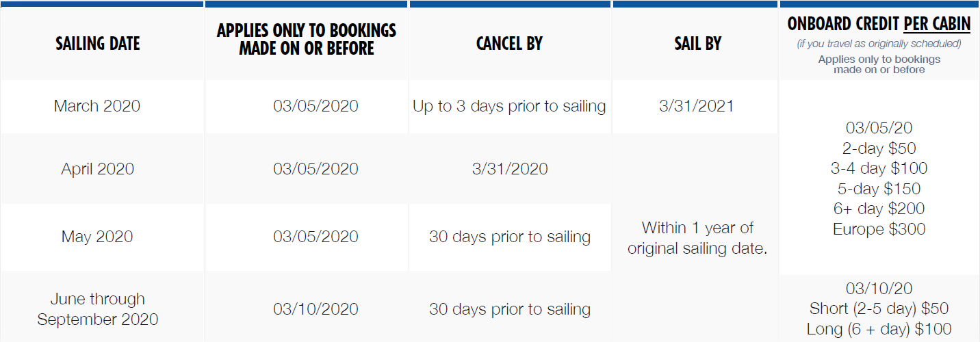The height and width of the screenshot is (342, 980).
Task: Click the 3/31/2021 sail-by date
Action: pyautogui.click(x=697, y=106)
